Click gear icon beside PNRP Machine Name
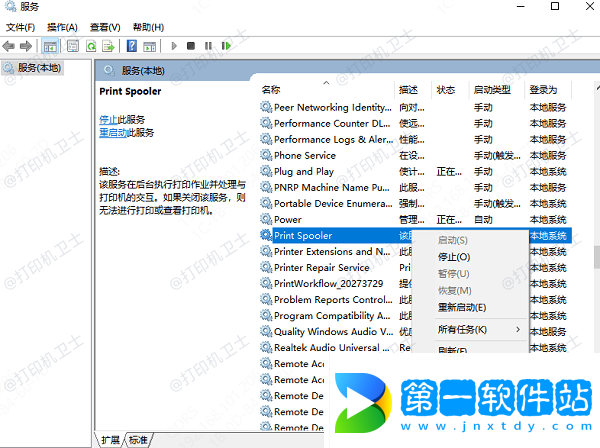This screenshot has width=600, height=448. [266, 187]
